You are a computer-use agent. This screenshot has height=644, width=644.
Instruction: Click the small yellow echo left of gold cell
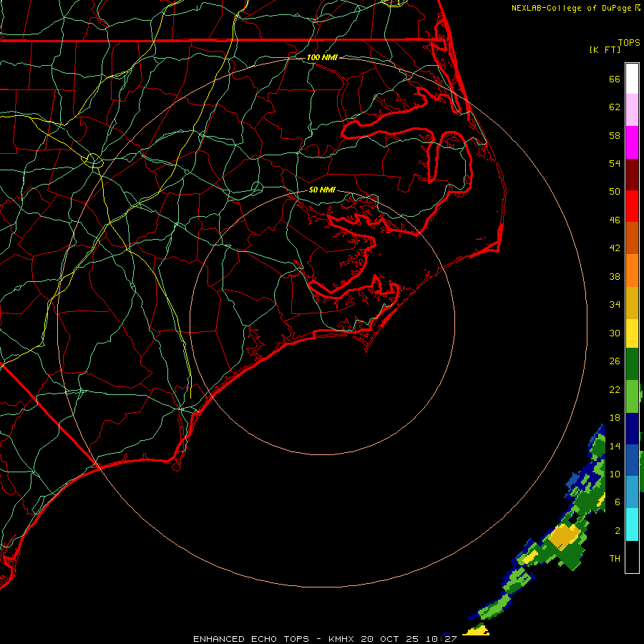point(530,557)
